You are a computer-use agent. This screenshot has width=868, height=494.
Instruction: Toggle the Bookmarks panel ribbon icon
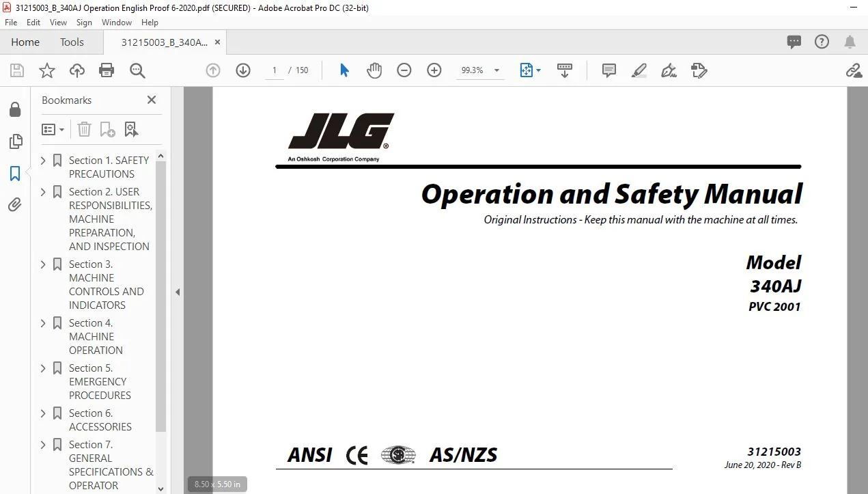point(15,174)
